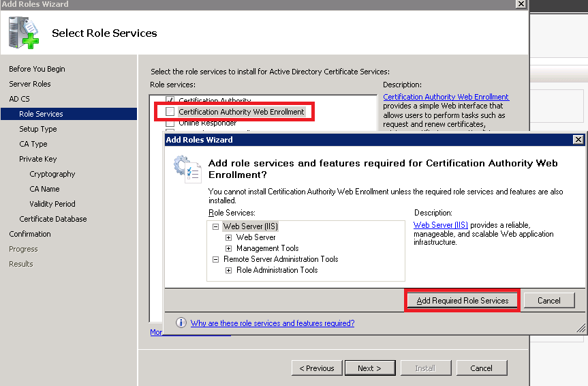Viewport: 588px width, 386px height.
Task: Open 'Why are these role services required' link
Action: [273, 323]
